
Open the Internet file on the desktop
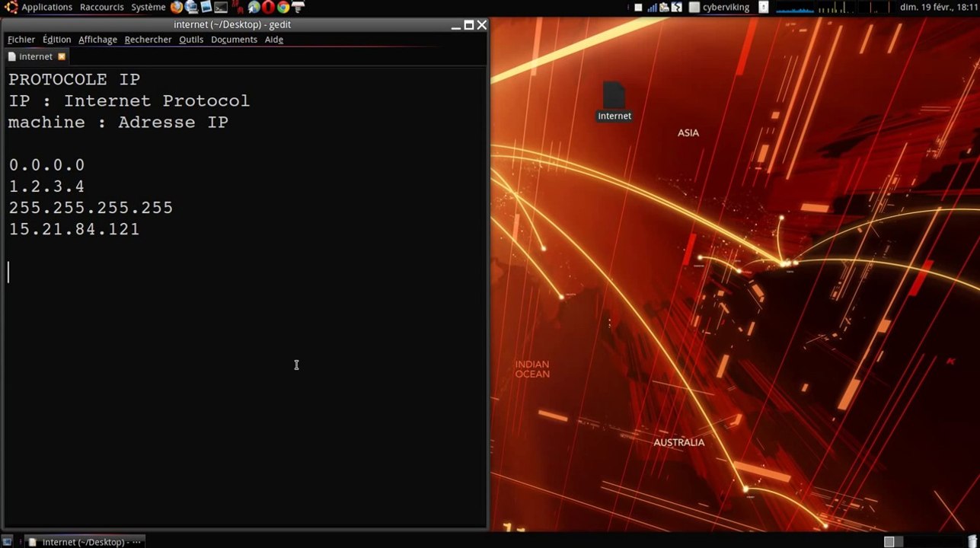click(x=614, y=101)
